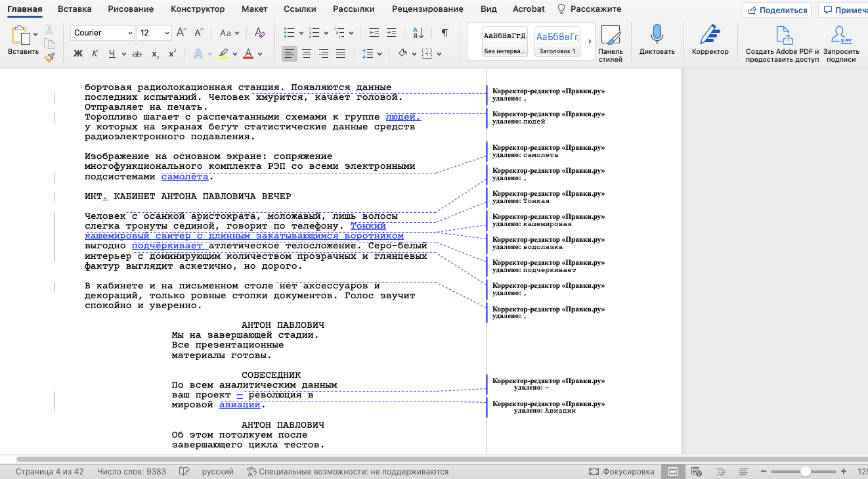
Task: Decrease paragraph indent
Action: tap(374, 33)
